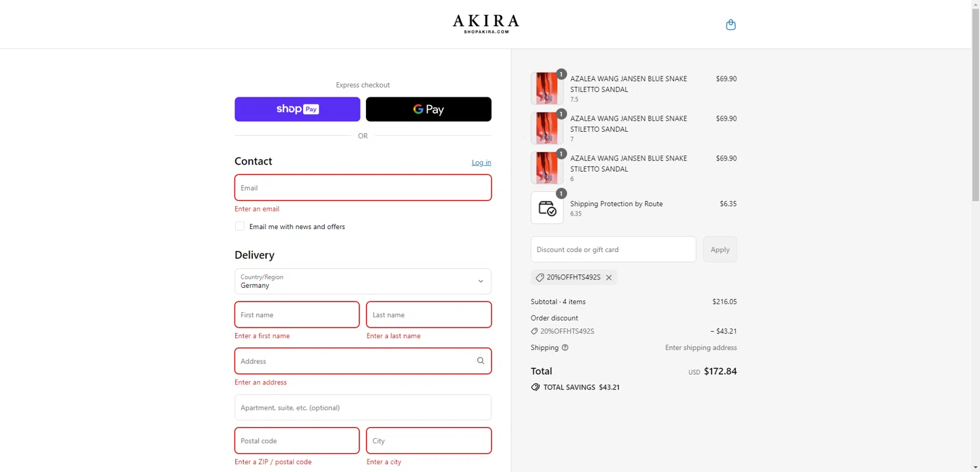Viewport: 980px width, 472px height.
Task: Click the Apply discount button
Action: [x=720, y=249]
